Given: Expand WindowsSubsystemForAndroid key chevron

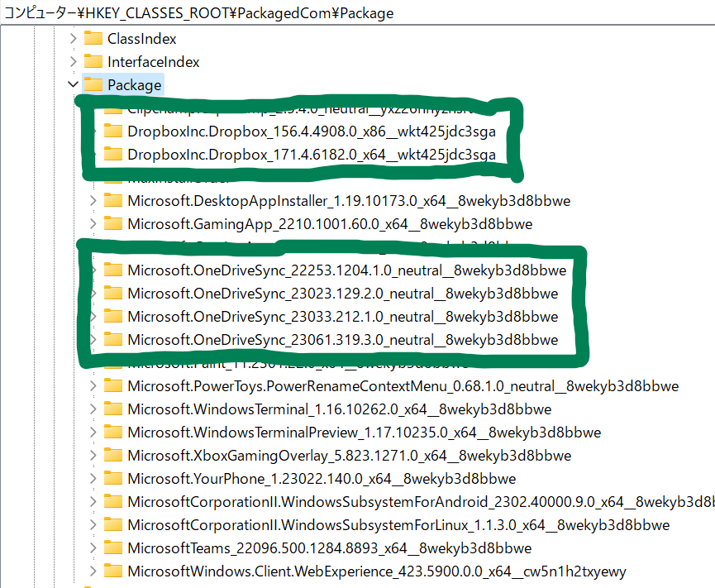Looking at the screenshot, I should [x=93, y=502].
